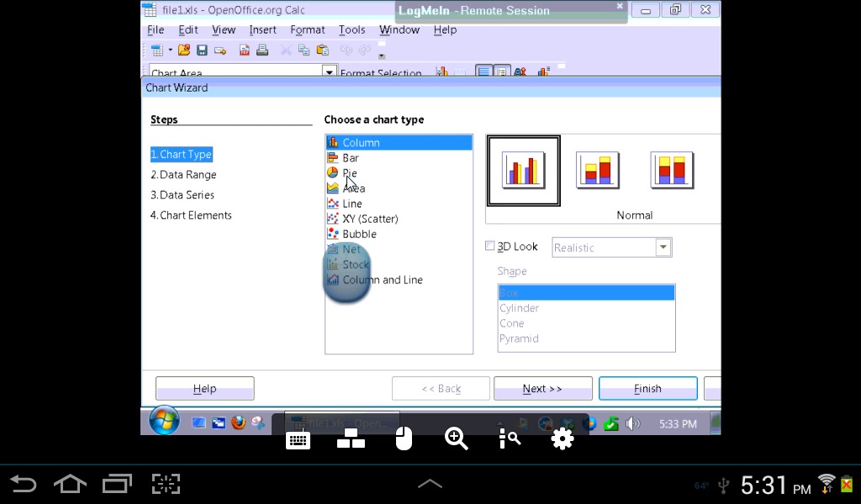Click the Print icon in toolbar

262,50
